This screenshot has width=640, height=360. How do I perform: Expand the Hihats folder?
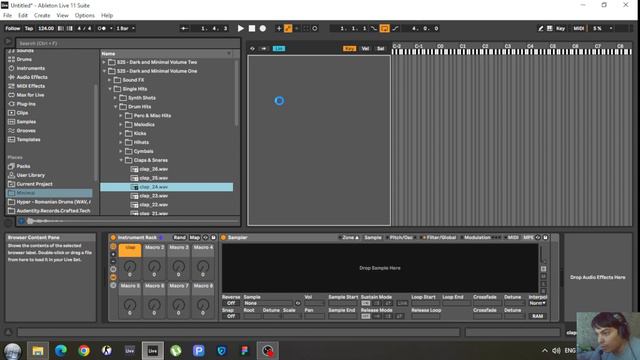tap(121, 142)
